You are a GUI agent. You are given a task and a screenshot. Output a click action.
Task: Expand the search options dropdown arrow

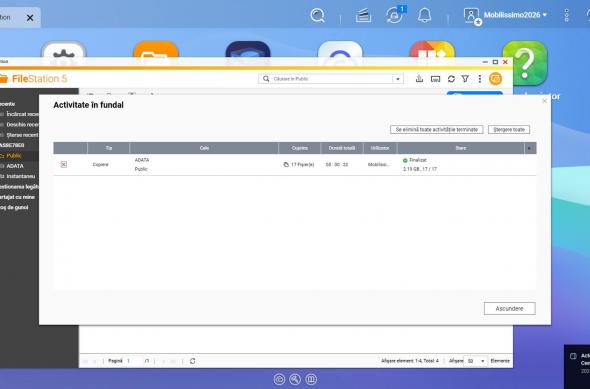click(x=398, y=79)
